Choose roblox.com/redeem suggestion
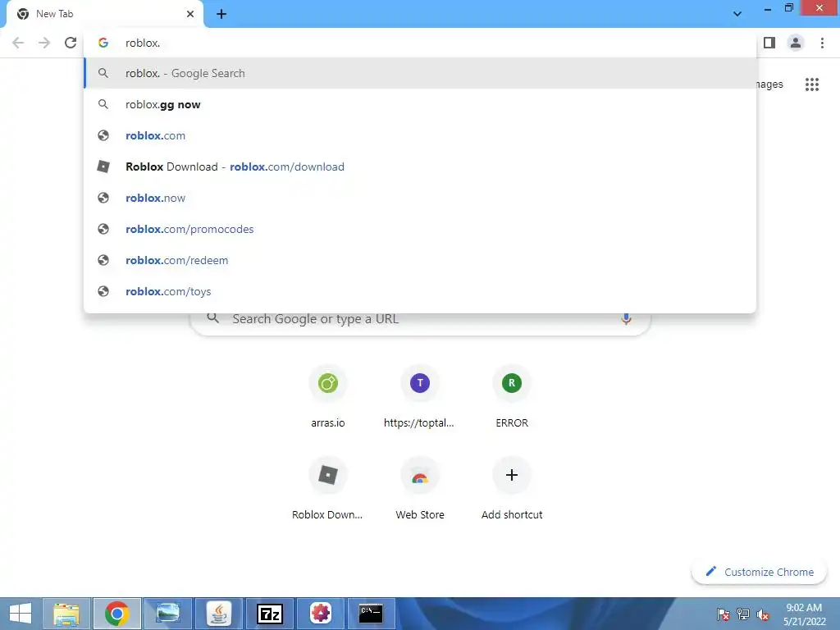This screenshot has width=840, height=630. click(420, 260)
